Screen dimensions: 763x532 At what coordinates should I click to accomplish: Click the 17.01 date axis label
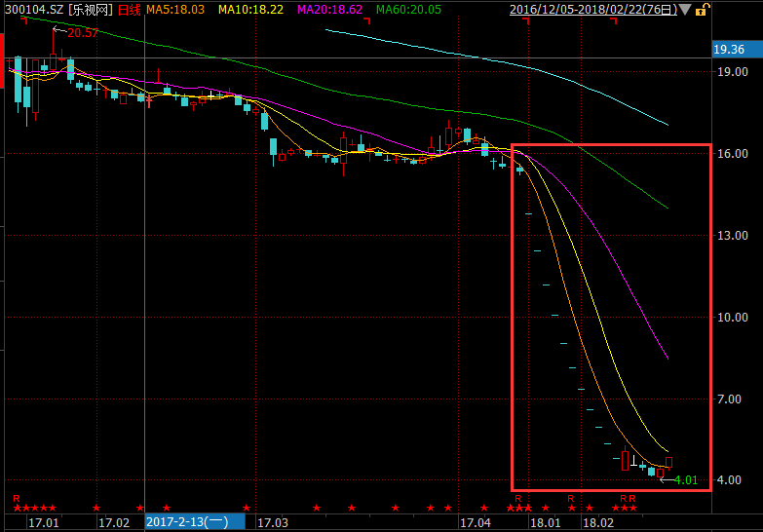43,523
